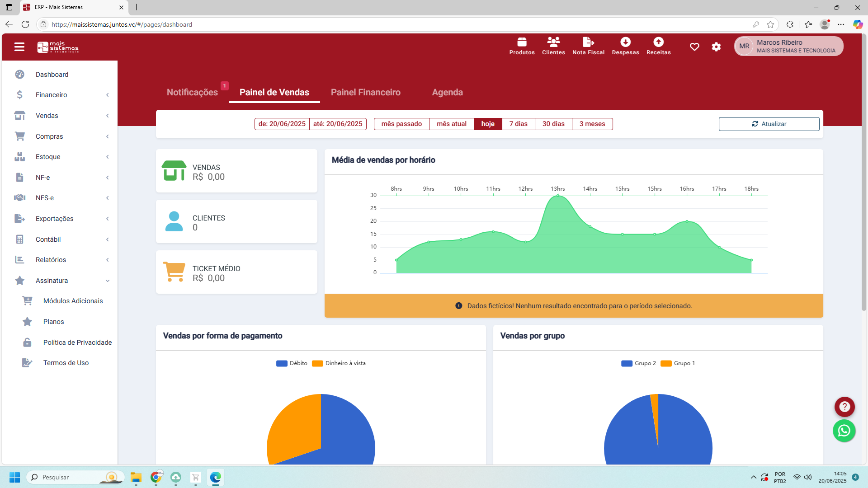
Task: Select the 'hoje' period filter
Action: (x=488, y=124)
